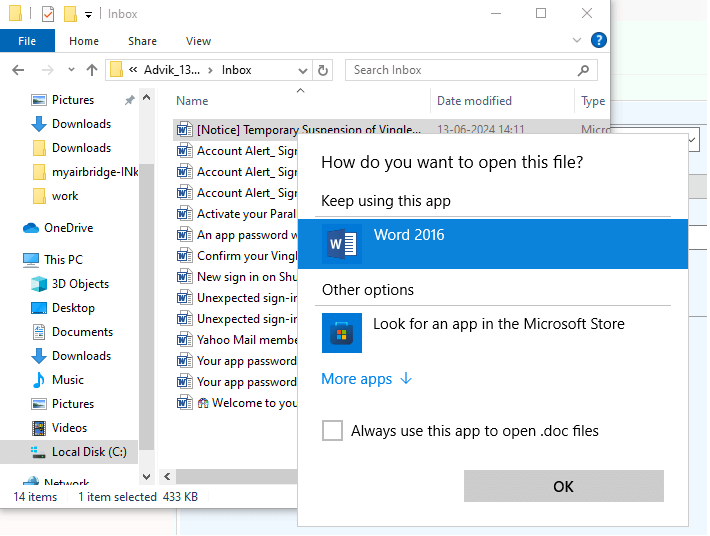
Task: Click the Microsoft Store icon
Action: point(342,333)
